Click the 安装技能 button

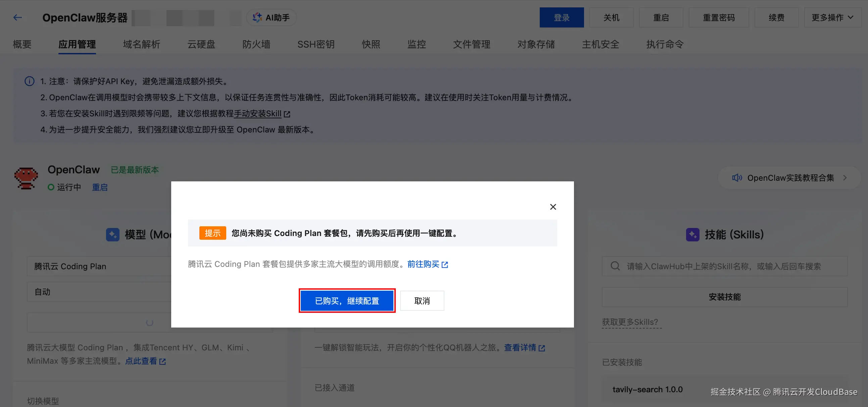725,297
